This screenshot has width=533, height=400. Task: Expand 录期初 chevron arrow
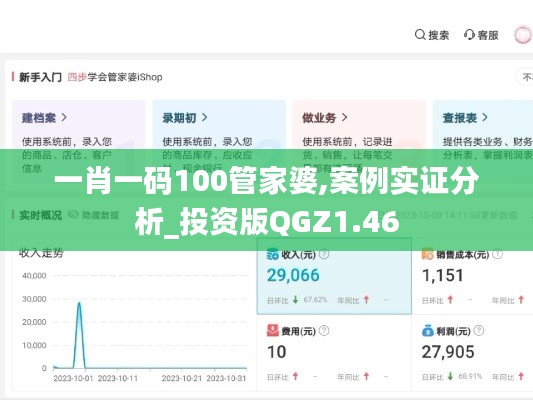(204, 118)
